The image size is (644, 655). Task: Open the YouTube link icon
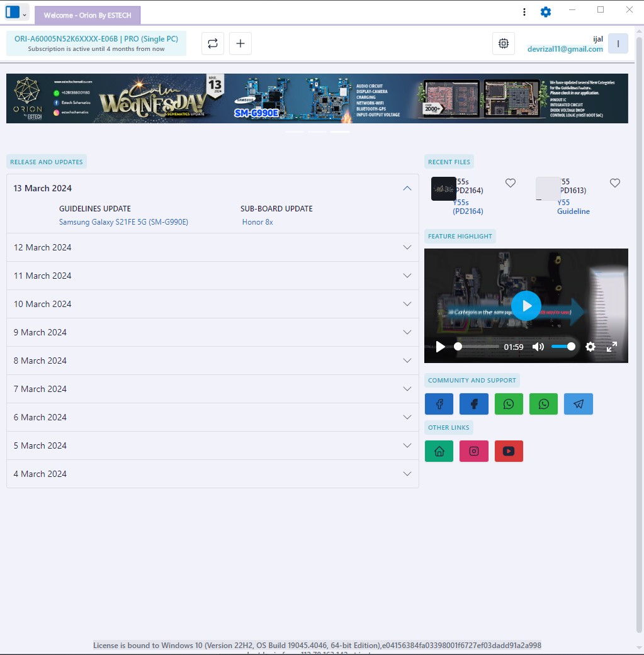509,451
